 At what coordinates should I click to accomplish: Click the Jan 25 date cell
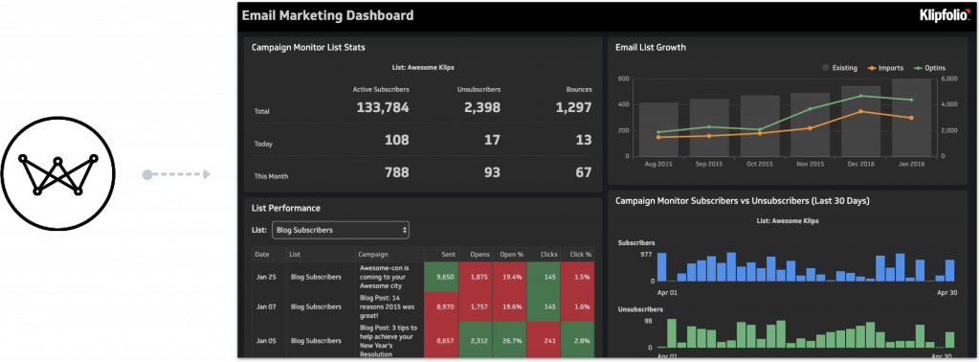tap(269, 277)
